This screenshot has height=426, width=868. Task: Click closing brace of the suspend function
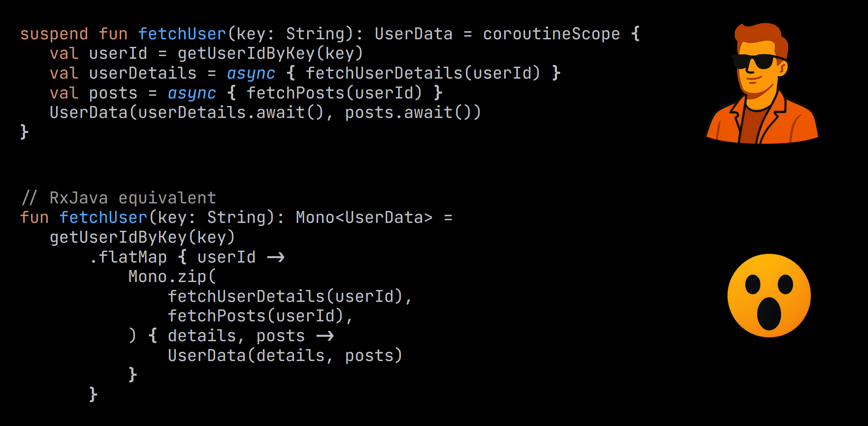click(24, 132)
